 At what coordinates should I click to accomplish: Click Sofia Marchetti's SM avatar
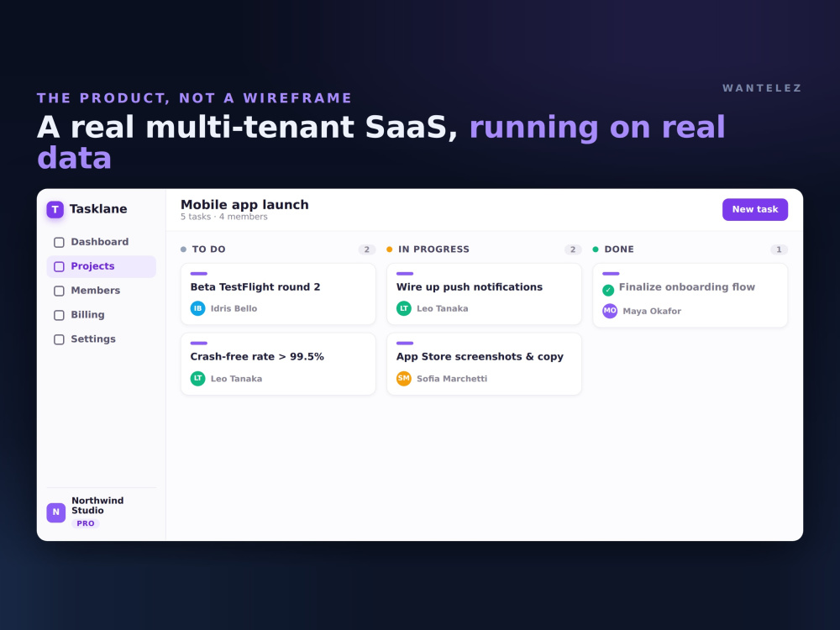coord(404,378)
